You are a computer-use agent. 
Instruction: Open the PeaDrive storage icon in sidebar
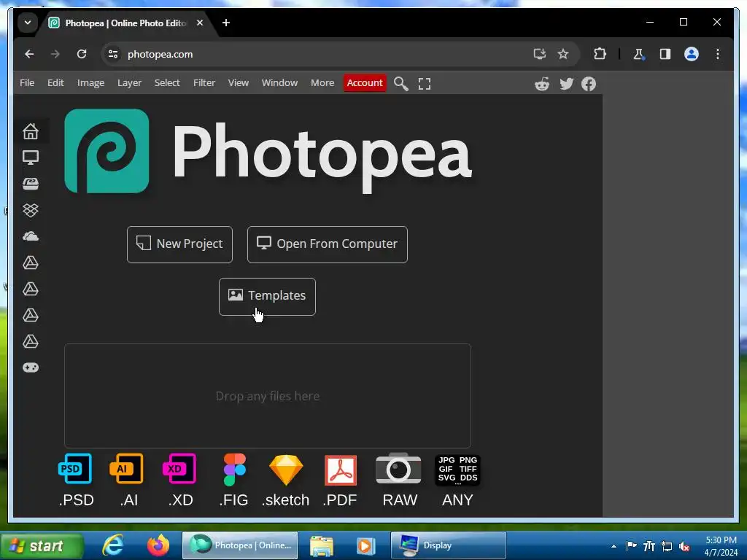[x=31, y=184]
